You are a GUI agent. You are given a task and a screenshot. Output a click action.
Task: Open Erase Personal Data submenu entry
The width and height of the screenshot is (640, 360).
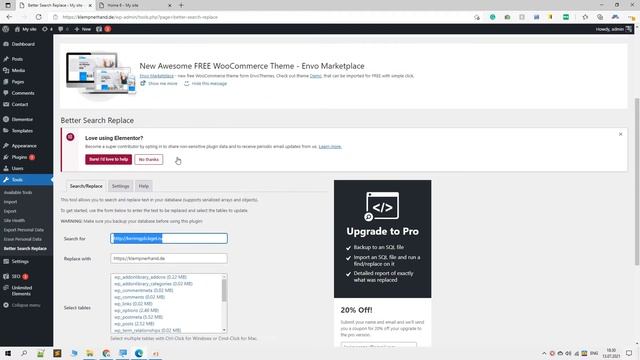click(x=23, y=239)
